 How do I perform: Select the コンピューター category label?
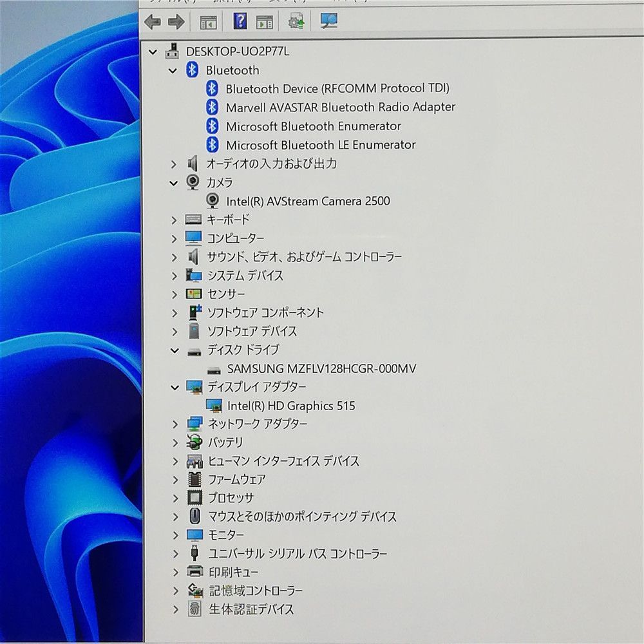(x=235, y=238)
